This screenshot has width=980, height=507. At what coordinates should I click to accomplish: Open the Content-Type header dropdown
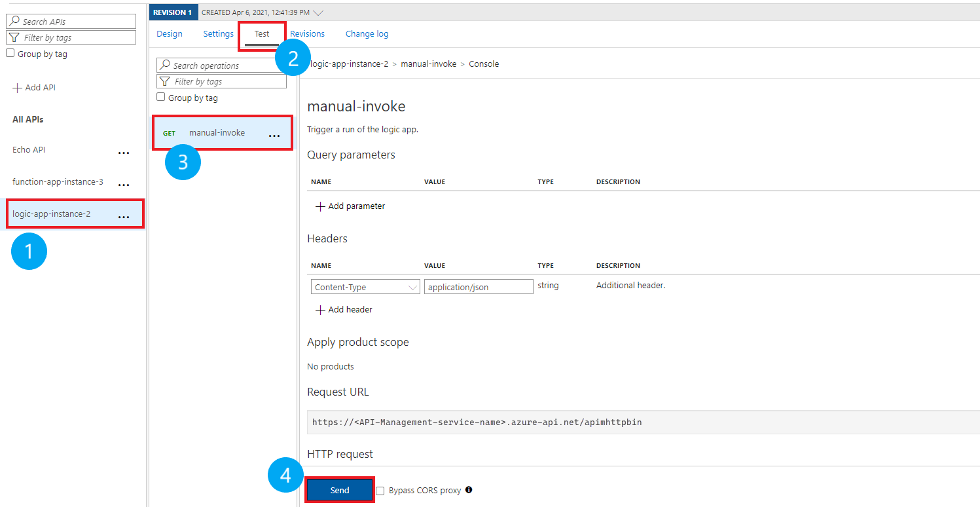click(x=412, y=286)
